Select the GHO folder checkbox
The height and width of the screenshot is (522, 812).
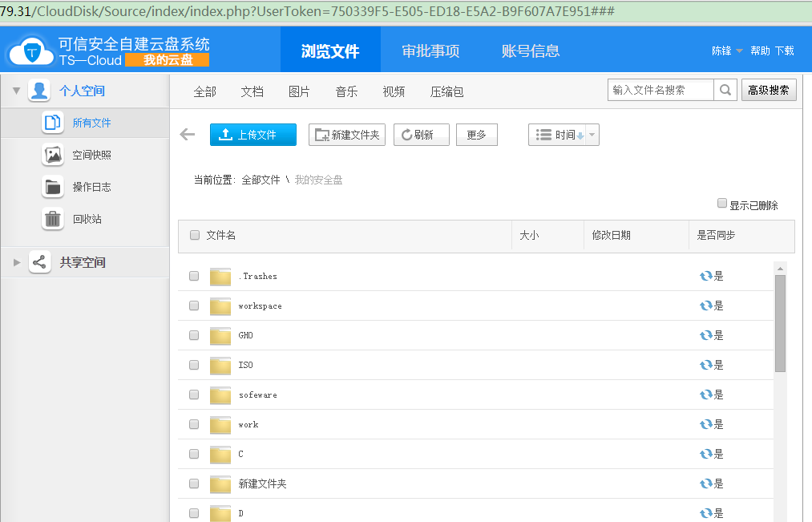(194, 335)
